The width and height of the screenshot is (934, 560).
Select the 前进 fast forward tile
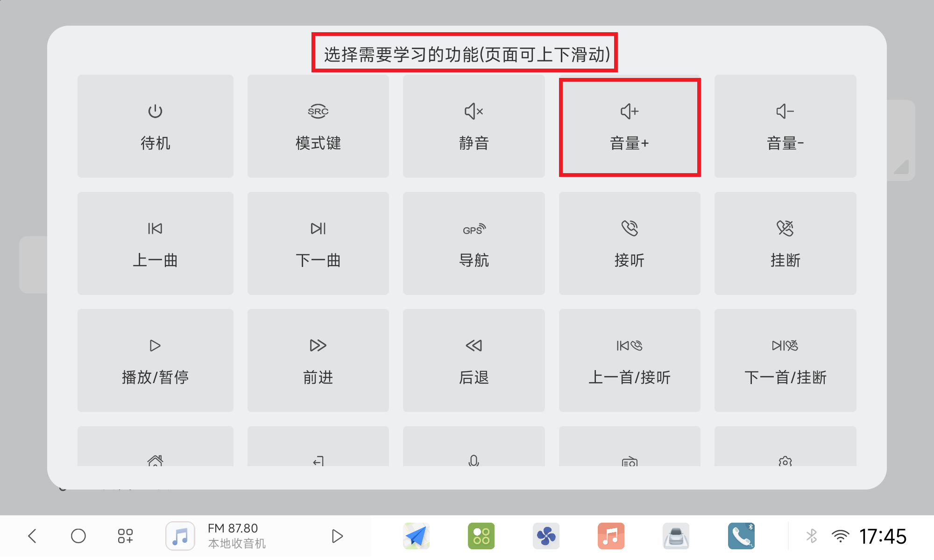[x=318, y=360]
